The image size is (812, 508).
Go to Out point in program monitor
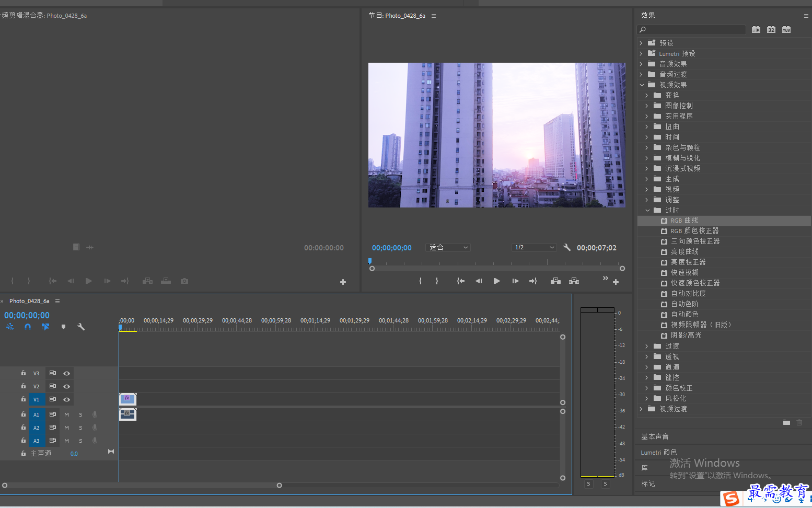point(533,281)
